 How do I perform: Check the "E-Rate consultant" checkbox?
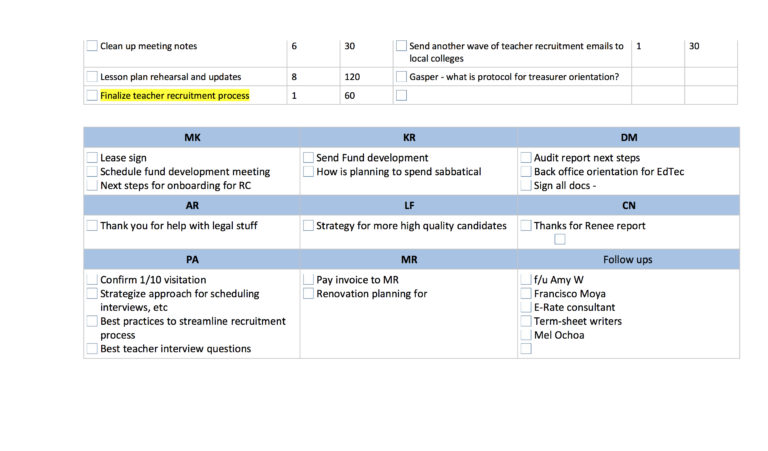click(526, 308)
